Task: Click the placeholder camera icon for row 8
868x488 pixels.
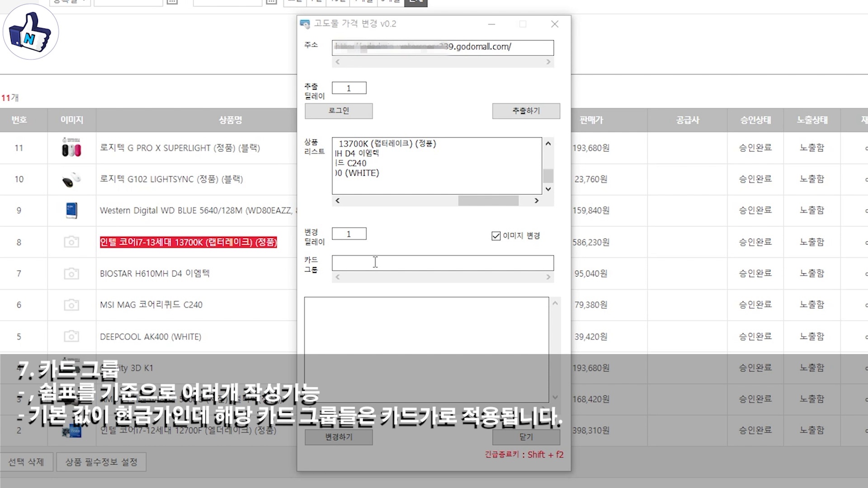Action: pos(71,242)
